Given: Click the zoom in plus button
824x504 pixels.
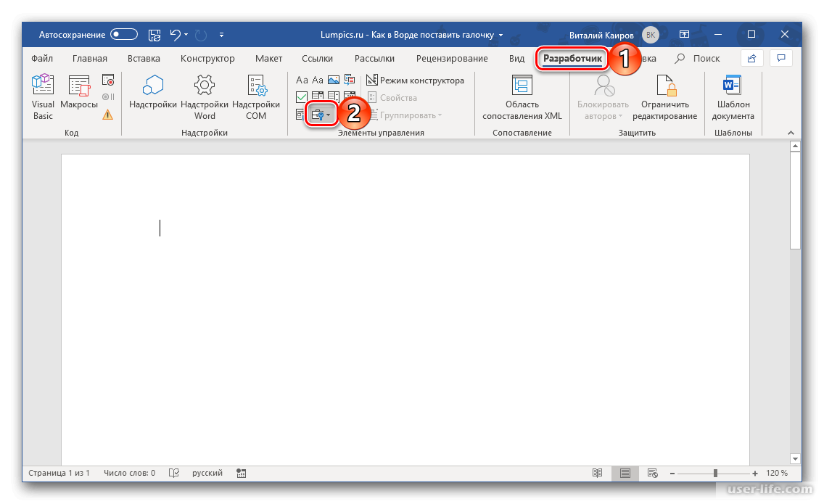Looking at the screenshot, I should [754, 473].
